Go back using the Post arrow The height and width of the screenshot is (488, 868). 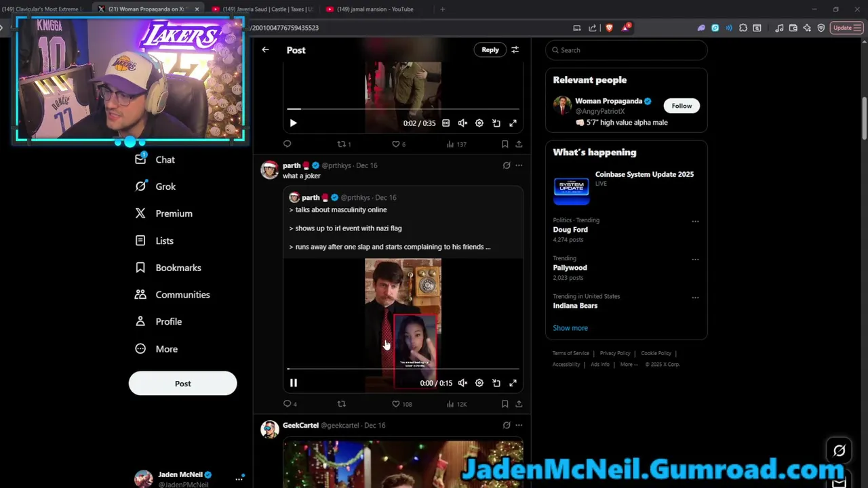coord(265,49)
